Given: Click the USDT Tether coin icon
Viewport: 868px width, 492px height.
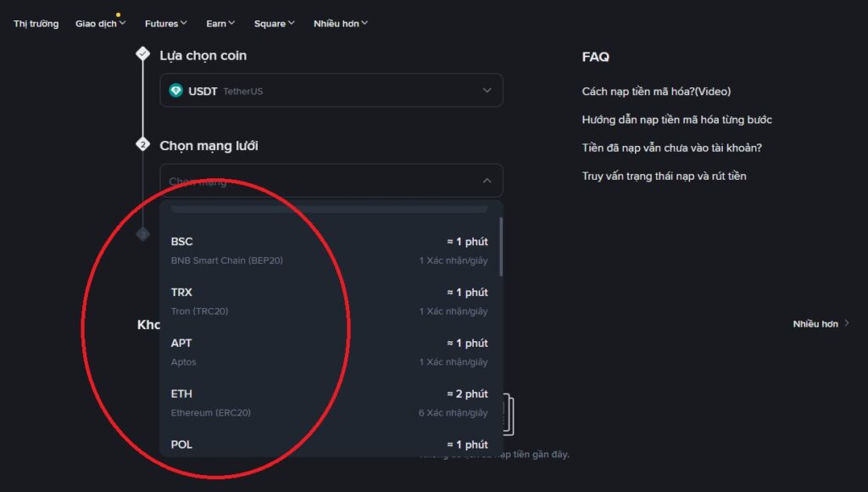Looking at the screenshot, I should [176, 91].
